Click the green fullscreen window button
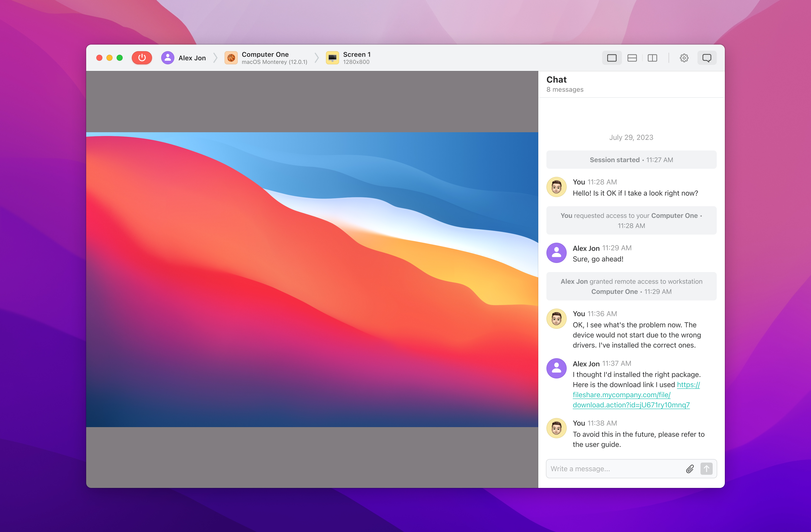 click(120, 58)
